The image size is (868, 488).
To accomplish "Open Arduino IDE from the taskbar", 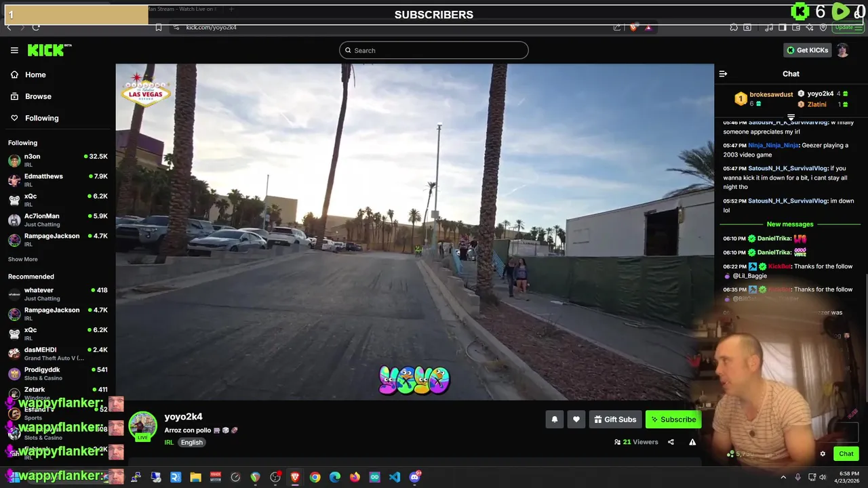I will [374, 477].
